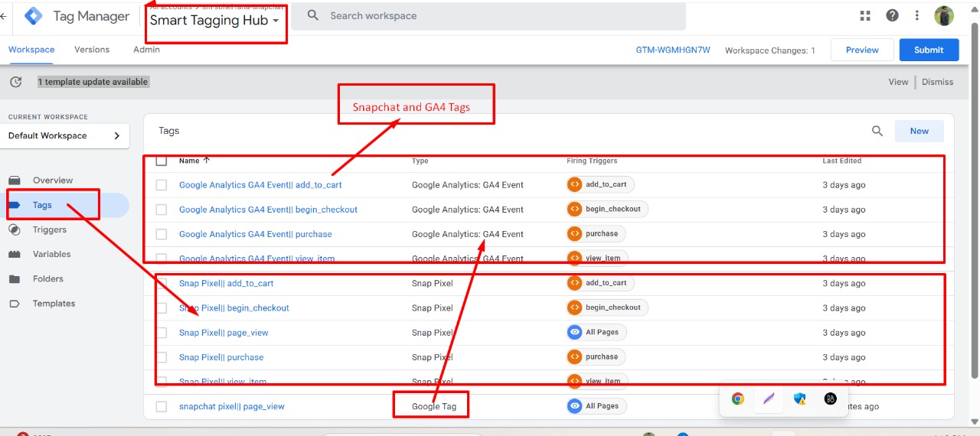Click the purple feather icon in taskbar popup
The width and height of the screenshot is (980, 436).
coord(769,399)
